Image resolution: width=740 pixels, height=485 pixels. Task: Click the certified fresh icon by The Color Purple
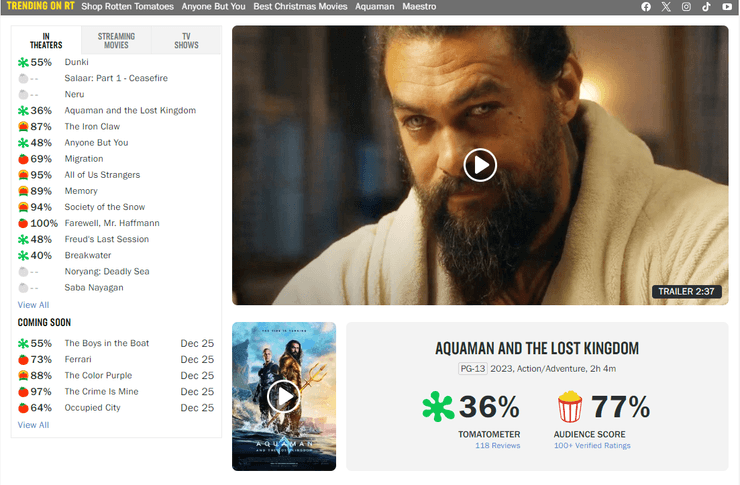(23, 376)
